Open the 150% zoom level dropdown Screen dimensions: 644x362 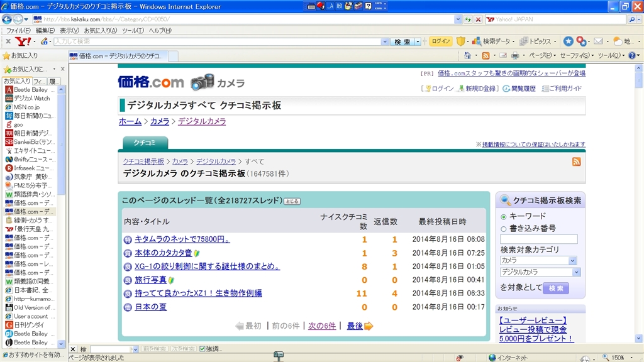[631, 358]
